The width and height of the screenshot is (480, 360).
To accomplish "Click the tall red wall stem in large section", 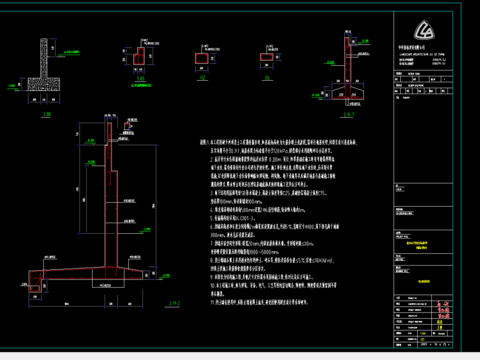I will coord(110,195).
